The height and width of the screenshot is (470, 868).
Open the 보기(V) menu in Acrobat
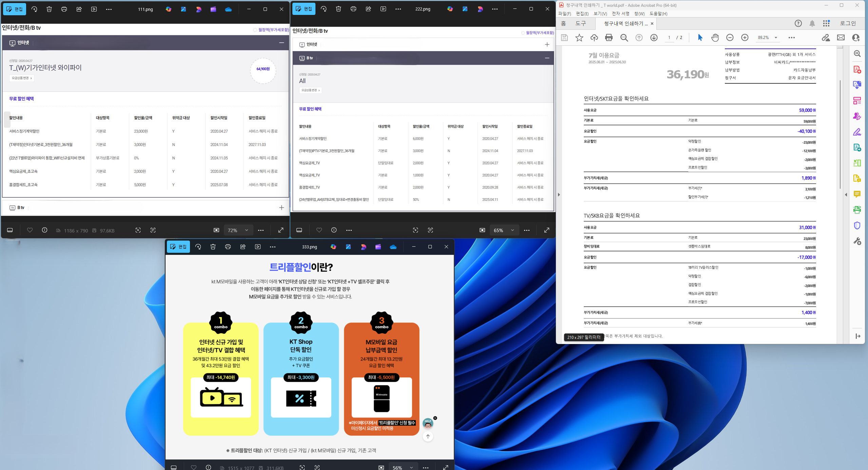pyautogui.click(x=600, y=14)
